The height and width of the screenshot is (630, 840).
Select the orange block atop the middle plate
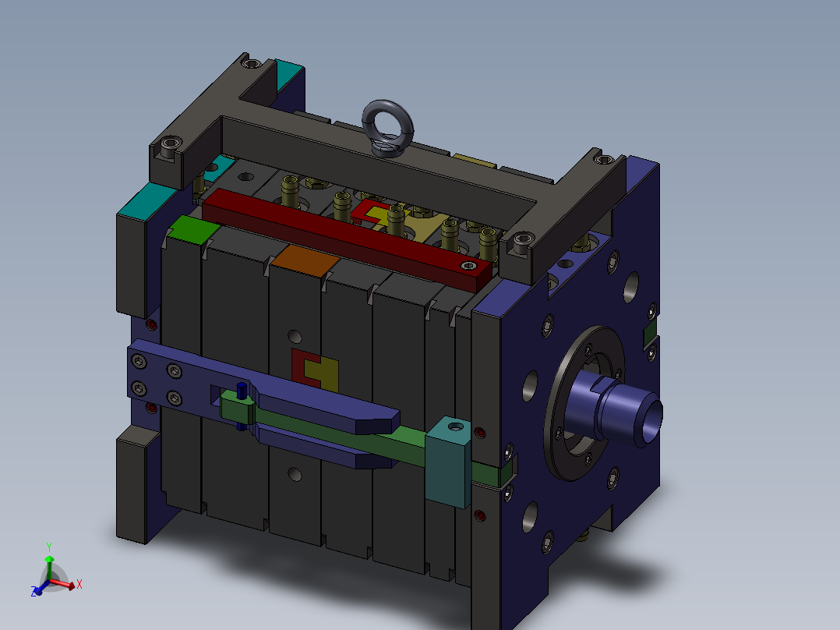coord(304,260)
